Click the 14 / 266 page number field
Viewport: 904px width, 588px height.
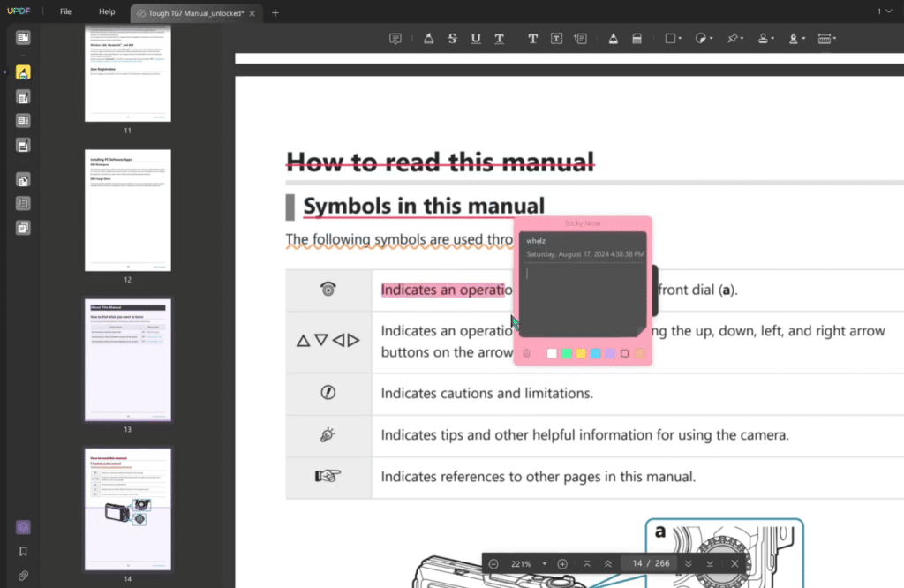coord(651,564)
